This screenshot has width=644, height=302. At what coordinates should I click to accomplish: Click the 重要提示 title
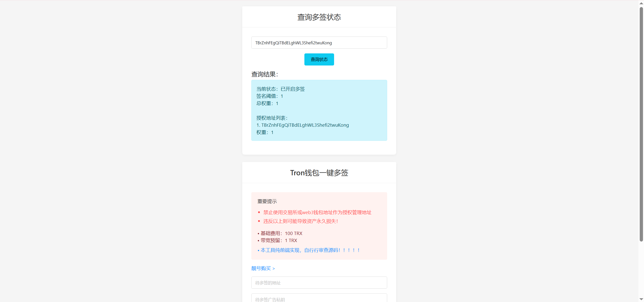(267, 201)
